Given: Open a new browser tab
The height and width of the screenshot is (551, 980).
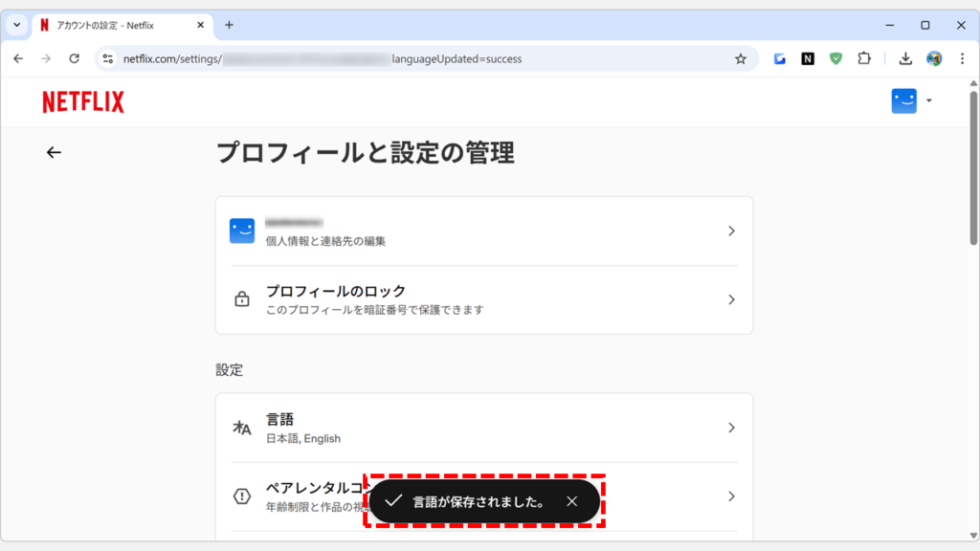Looking at the screenshot, I should pyautogui.click(x=230, y=25).
